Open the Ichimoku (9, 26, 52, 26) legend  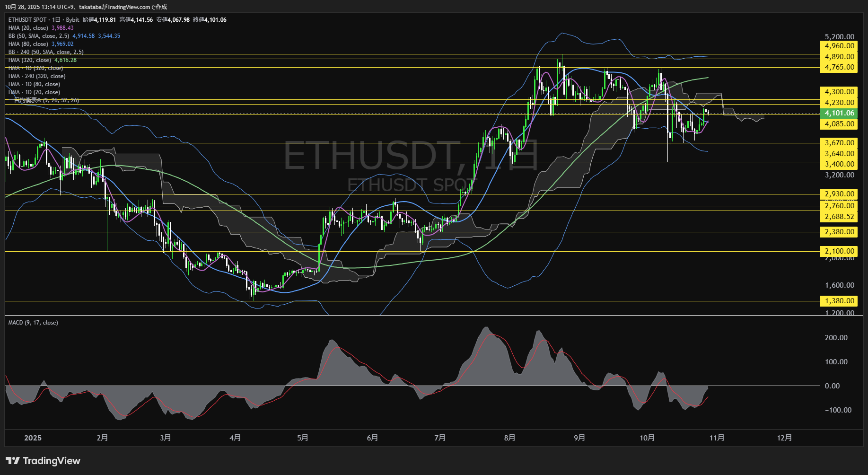(46, 100)
